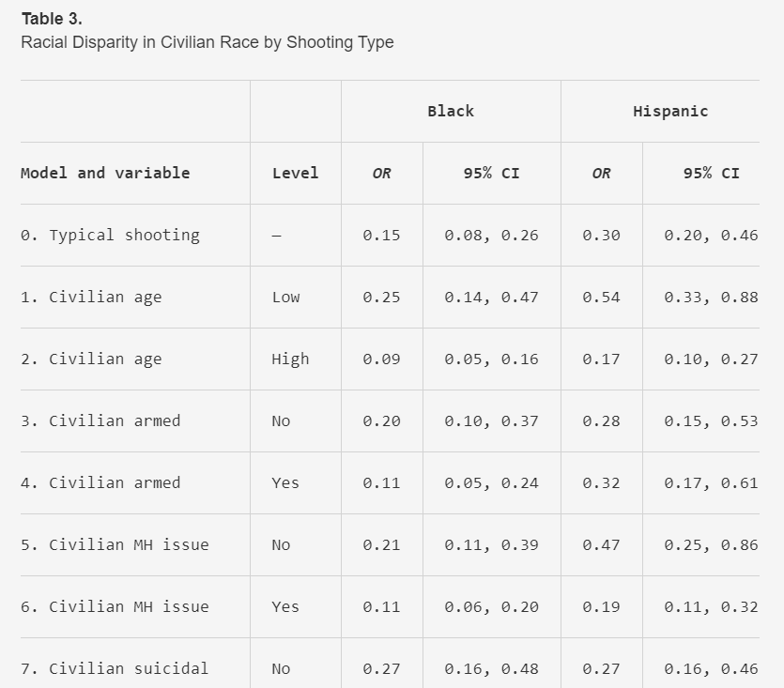Select the "3. Civilian armed" row label
Image resolution: width=784 pixels, height=688 pixels.
(100, 420)
